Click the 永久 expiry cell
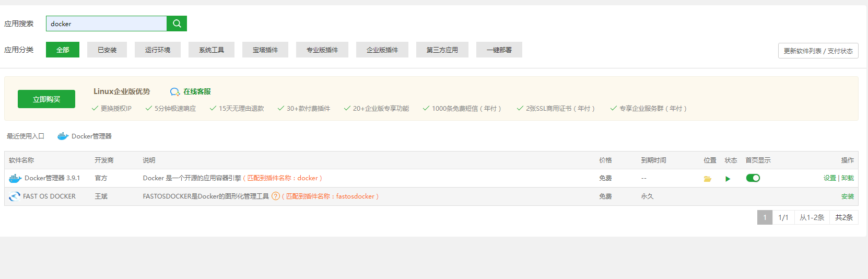This screenshot has width=868, height=279. coord(647,196)
